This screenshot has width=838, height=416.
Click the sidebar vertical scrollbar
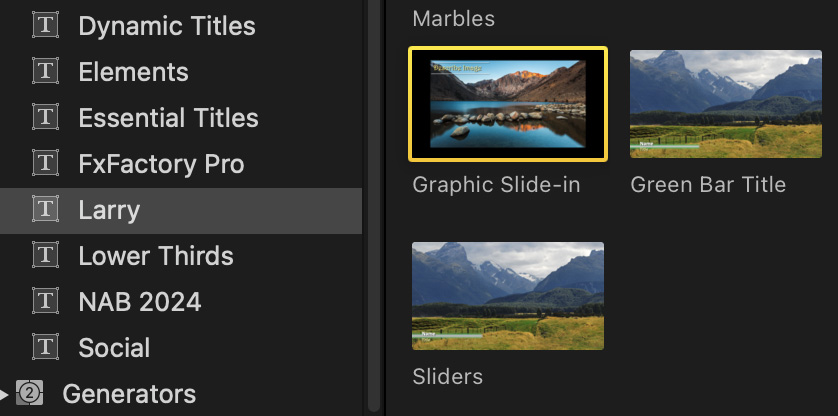coord(374,200)
